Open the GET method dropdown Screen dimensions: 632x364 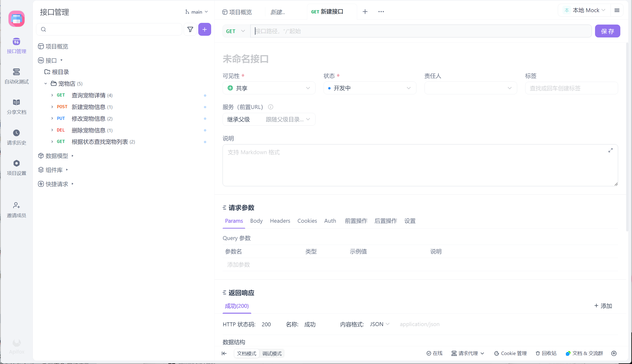tap(235, 31)
